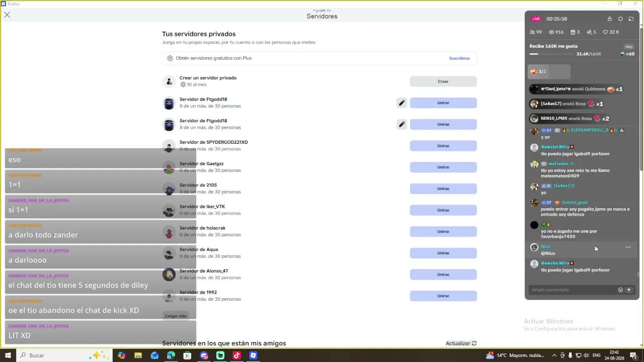Join Servidor de Gaelgzz
644x362 pixels.
443,167
